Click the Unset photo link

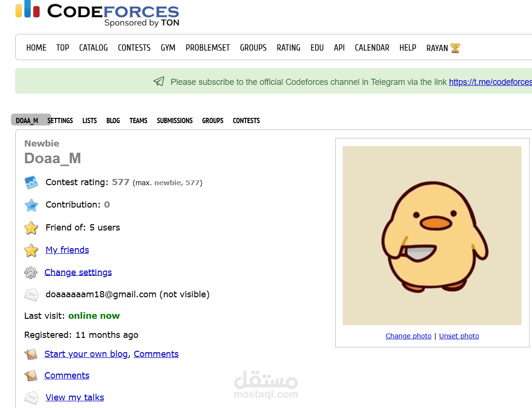(459, 336)
